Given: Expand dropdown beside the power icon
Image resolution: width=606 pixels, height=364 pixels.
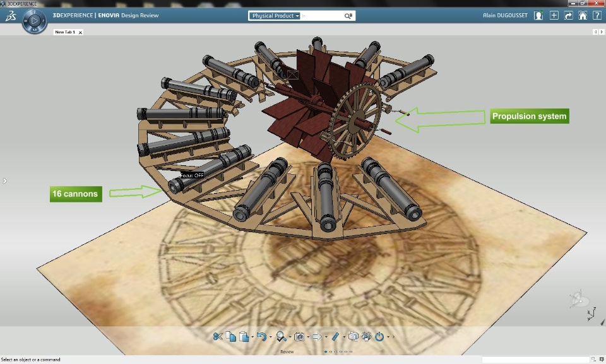Looking at the screenshot, I should point(388,337).
